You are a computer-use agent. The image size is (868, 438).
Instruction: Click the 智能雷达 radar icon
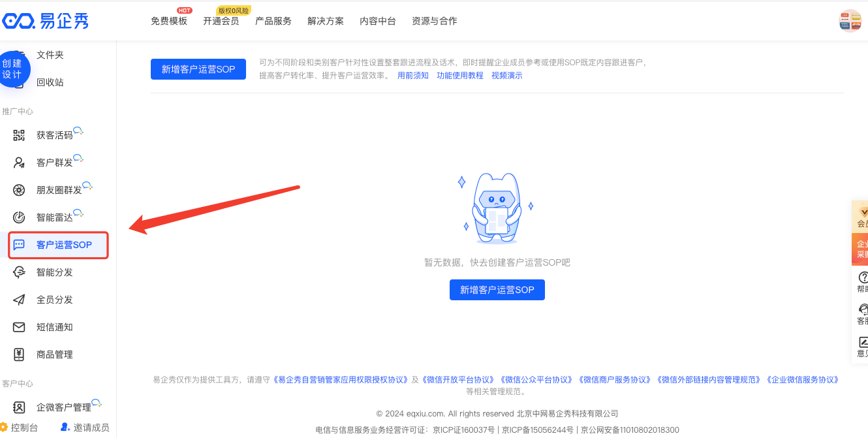[19, 217]
